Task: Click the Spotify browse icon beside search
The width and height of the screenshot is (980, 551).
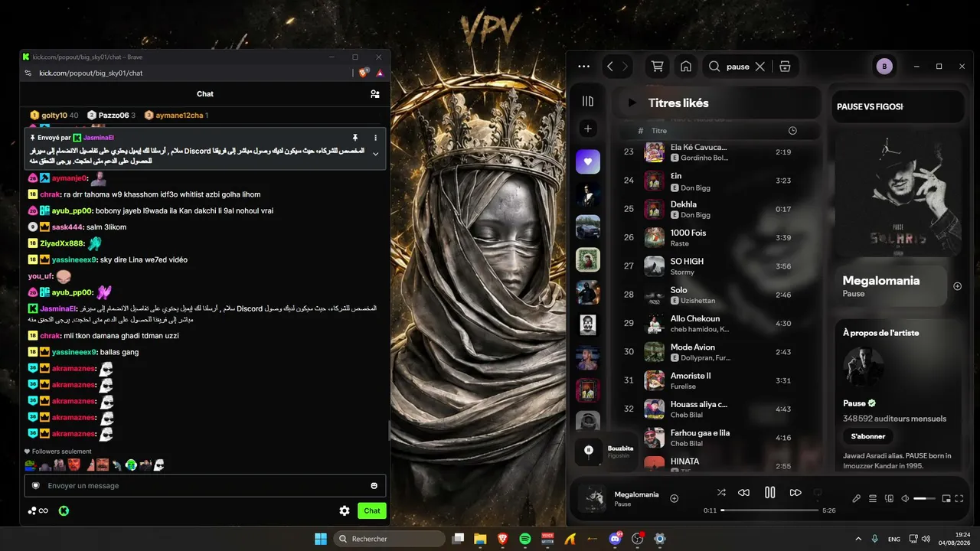Action: click(x=785, y=67)
